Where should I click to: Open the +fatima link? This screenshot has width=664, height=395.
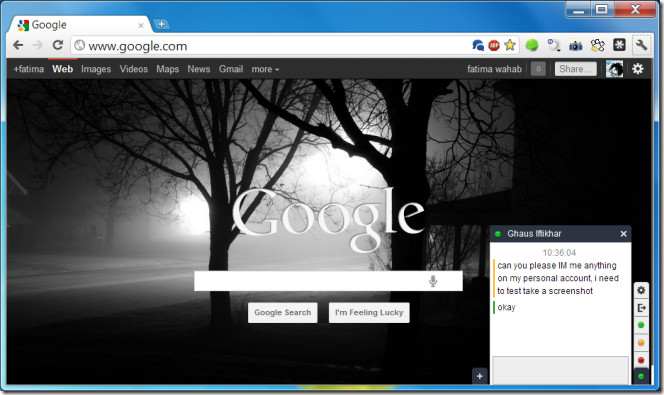click(29, 69)
